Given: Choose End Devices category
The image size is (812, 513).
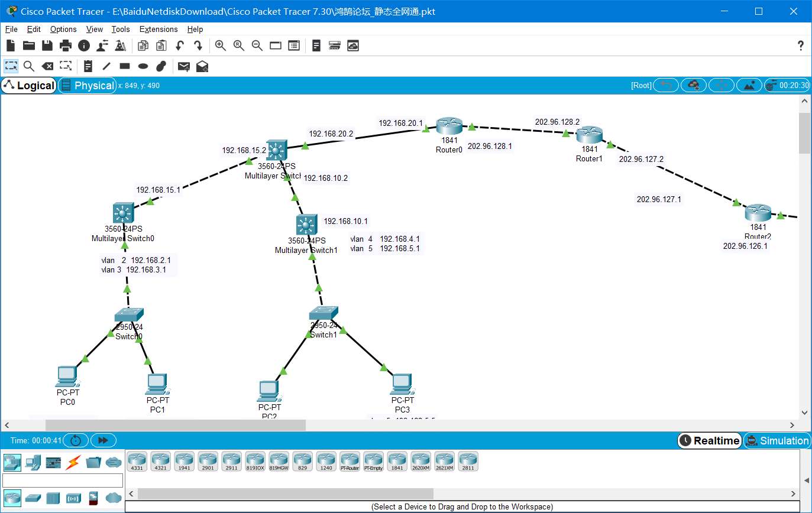Looking at the screenshot, I should pyautogui.click(x=33, y=462).
